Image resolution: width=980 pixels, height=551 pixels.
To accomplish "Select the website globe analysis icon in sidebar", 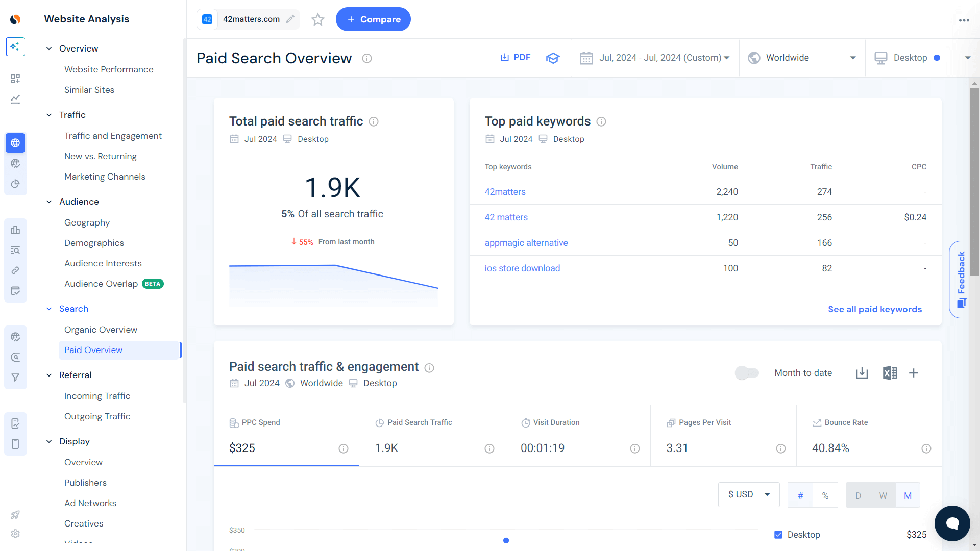I will coord(15,143).
